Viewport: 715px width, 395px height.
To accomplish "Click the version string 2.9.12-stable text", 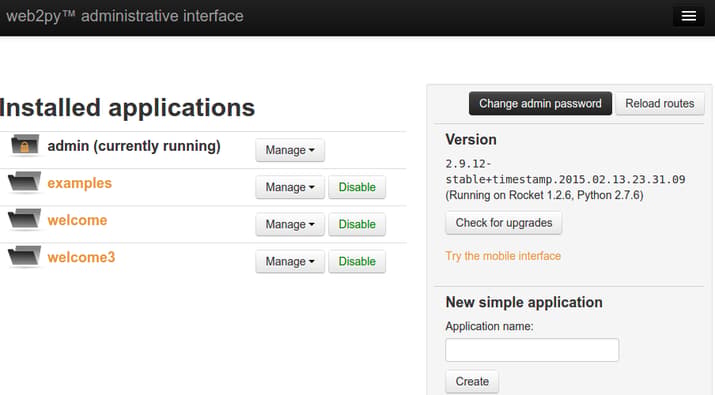I will (565, 172).
